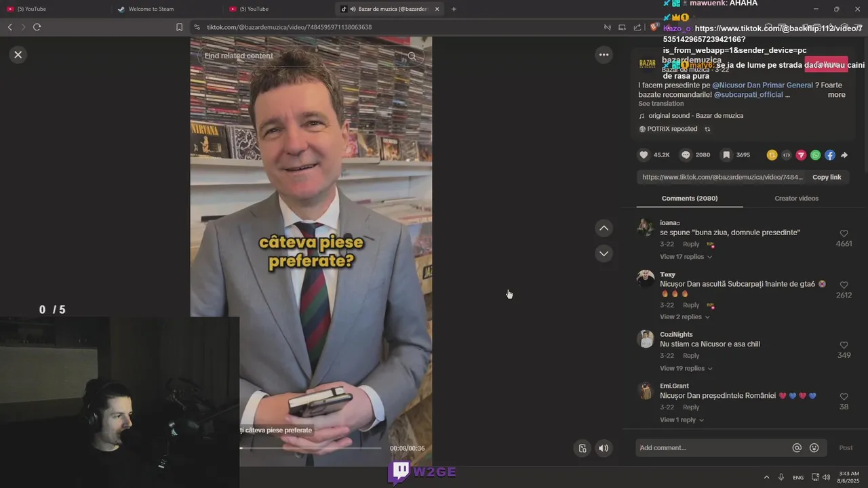Reply to CoziNights' comment

tap(691, 356)
